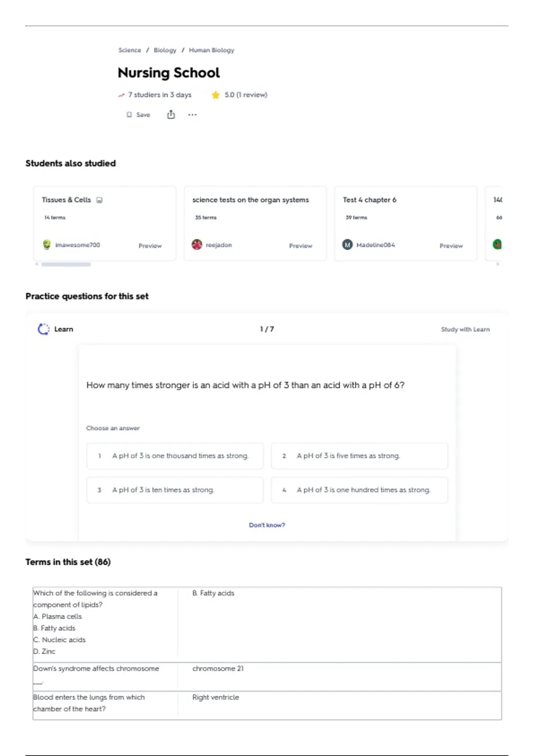This screenshot has width=534, height=756.
Task: Click the Learn mode icon
Action: tap(44, 329)
